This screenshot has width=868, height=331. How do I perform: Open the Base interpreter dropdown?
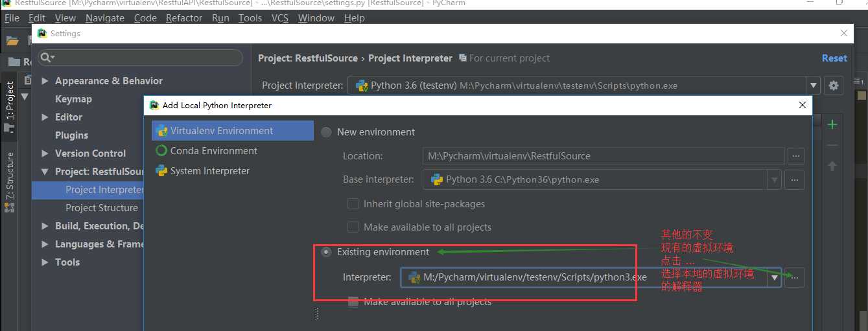pos(774,179)
